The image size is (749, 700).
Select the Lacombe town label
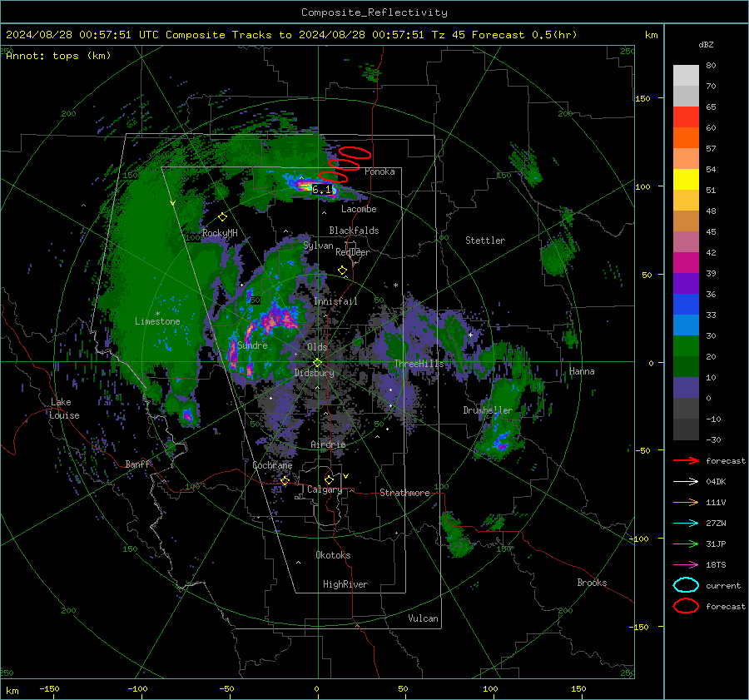pyautogui.click(x=359, y=209)
